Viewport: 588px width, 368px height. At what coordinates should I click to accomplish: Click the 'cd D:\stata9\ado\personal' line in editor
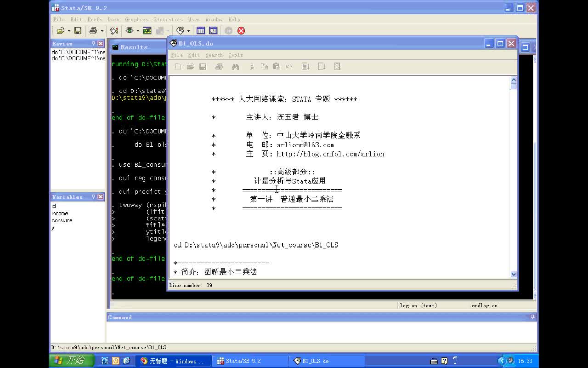(256, 245)
